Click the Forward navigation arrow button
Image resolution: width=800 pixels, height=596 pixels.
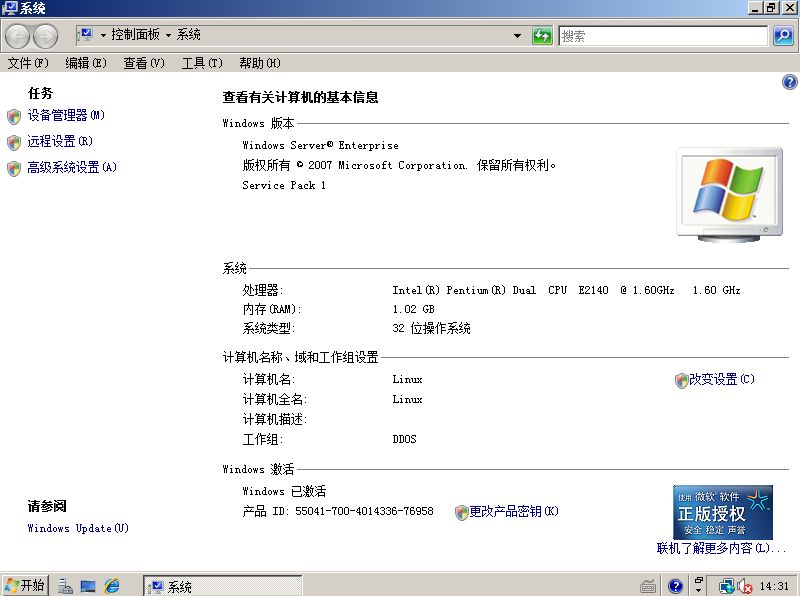tap(45, 36)
